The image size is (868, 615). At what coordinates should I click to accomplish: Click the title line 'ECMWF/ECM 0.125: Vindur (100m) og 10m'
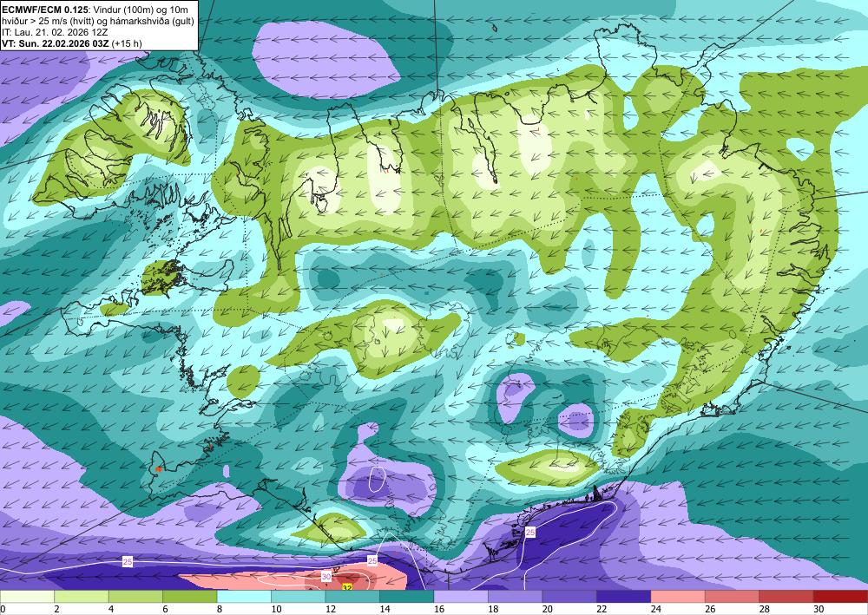tap(95, 10)
